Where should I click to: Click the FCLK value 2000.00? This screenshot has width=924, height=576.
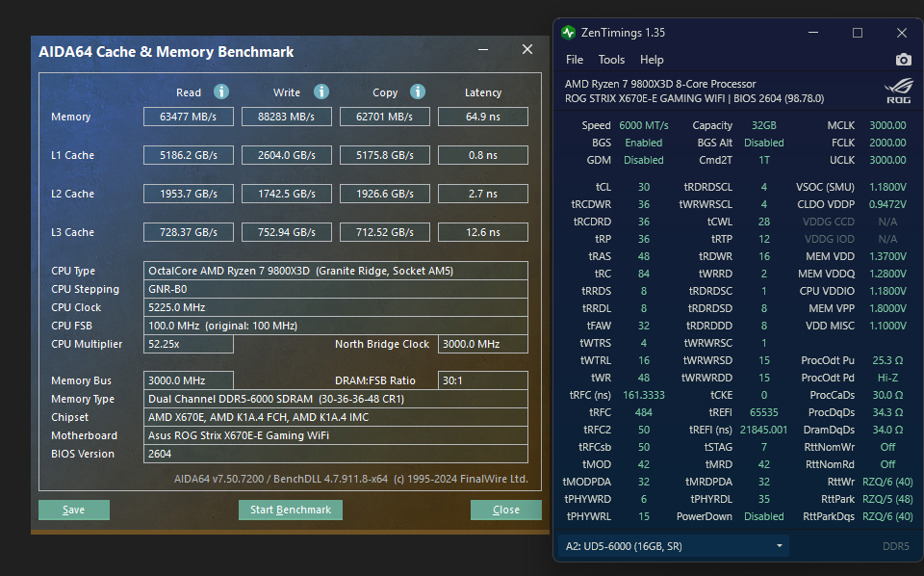(887, 143)
